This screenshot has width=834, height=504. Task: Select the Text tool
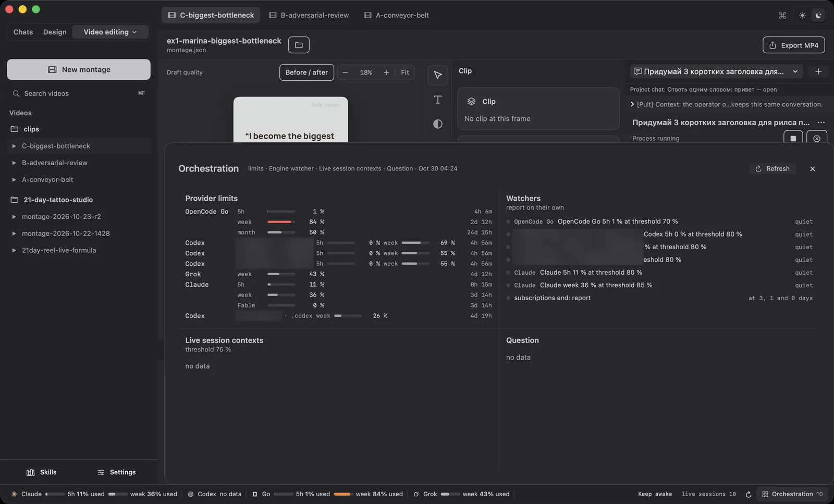437,100
